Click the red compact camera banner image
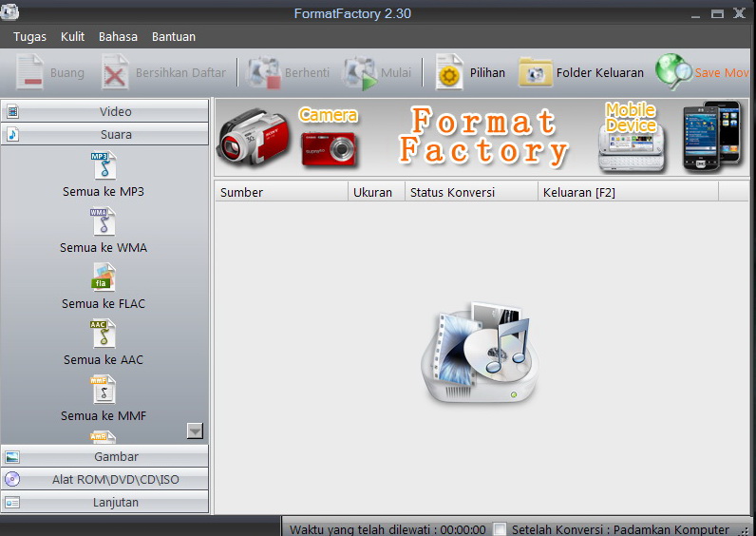Screen dimensions: 756x536 click(x=330, y=149)
